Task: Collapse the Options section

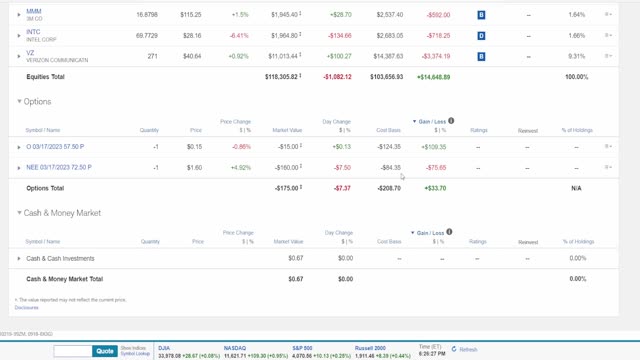Action: tap(19, 101)
